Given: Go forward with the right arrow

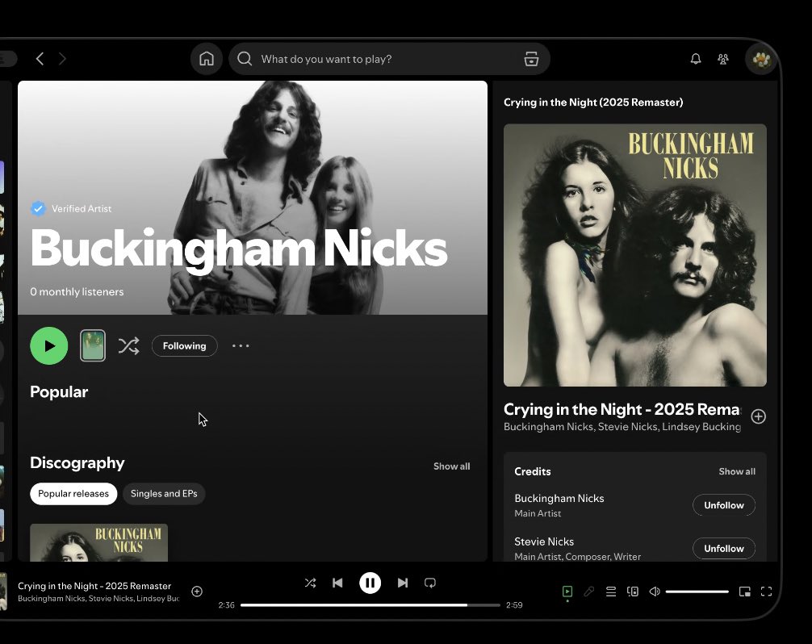Looking at the screenshot, I should tap(62, 59).
